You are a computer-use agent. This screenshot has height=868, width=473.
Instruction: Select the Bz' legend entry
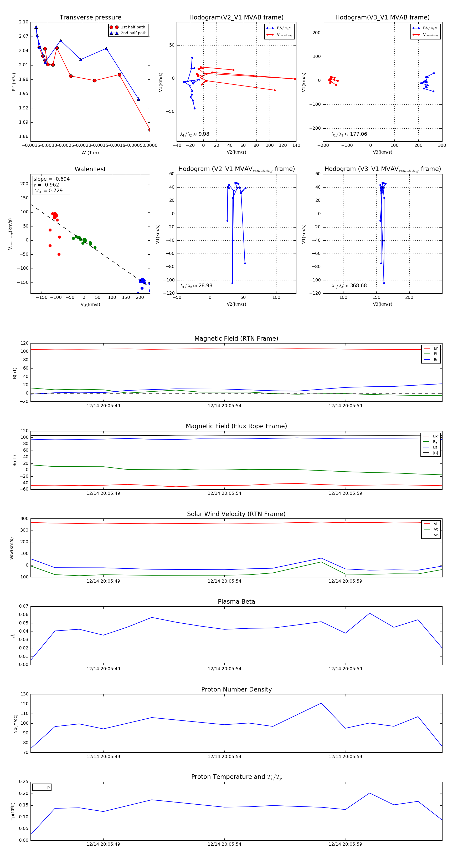pyautogui.click(x=431, y=447)
